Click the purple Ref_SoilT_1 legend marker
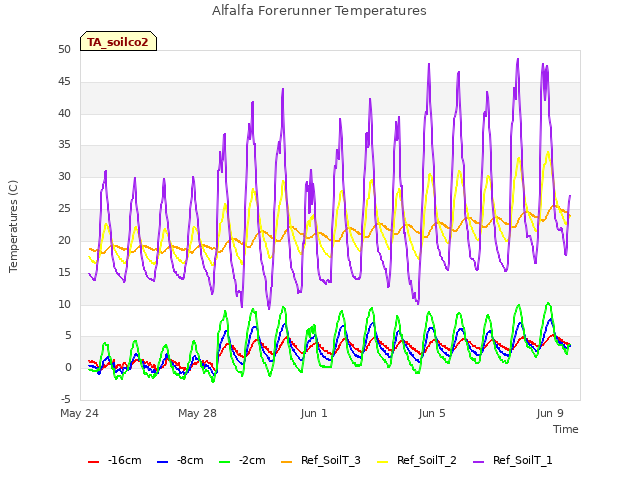 point(478,462)
